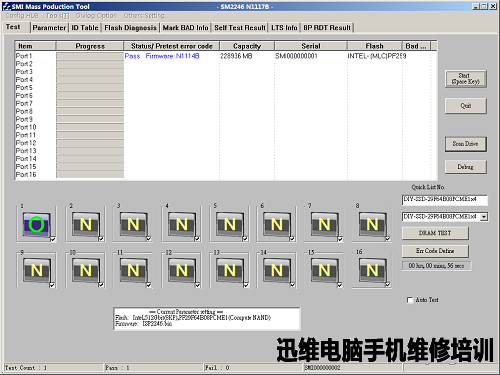Toggle the checkbox for port 9

click(x=52, y=285)
